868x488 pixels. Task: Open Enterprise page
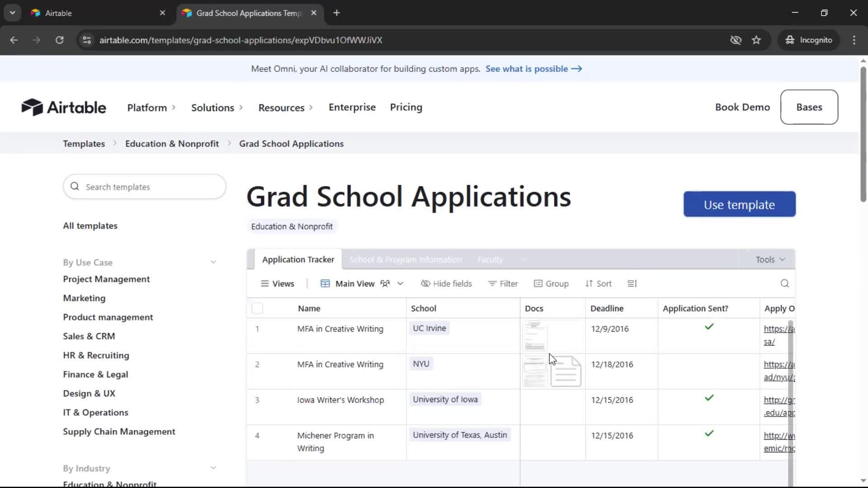pos(352,107)
